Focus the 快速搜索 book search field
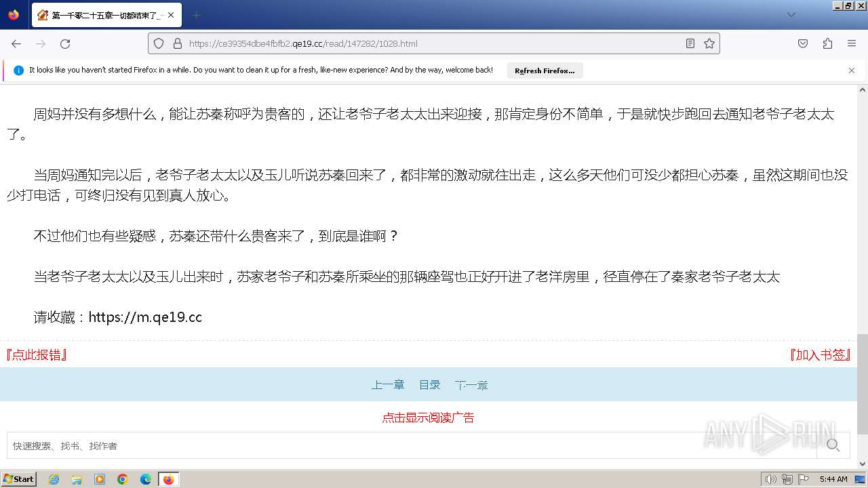 click(412, 445)
